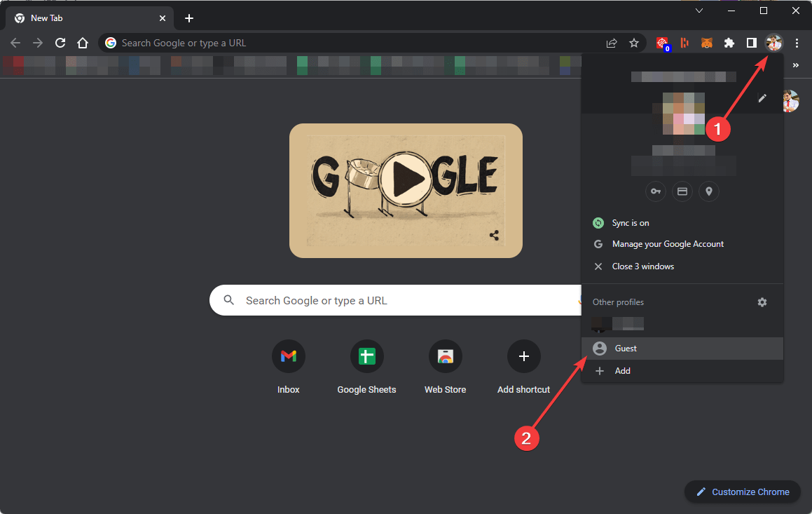Image resolution: width=812 pixels, height=514 pixels.
Task: Open the home page via the Home icon
Action: (83, 43)
